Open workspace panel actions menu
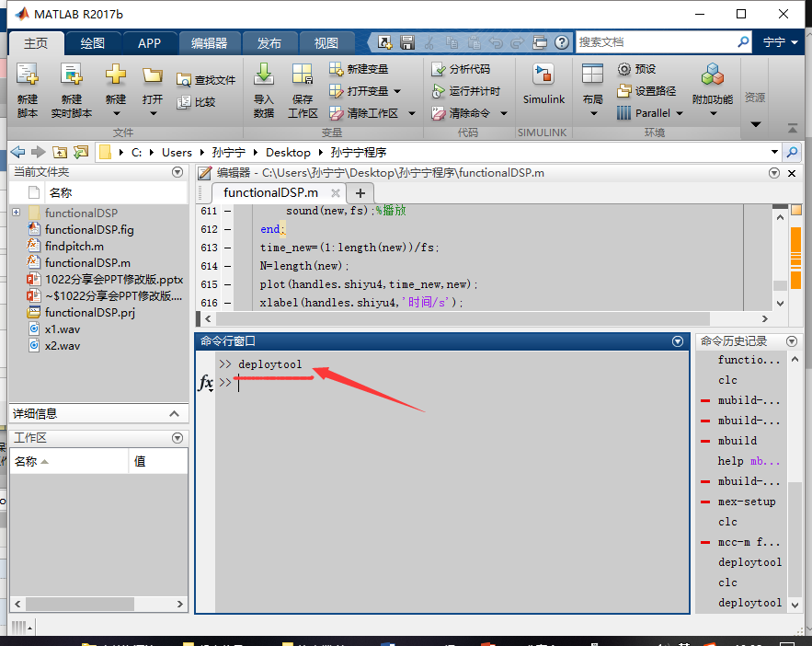 177,438
